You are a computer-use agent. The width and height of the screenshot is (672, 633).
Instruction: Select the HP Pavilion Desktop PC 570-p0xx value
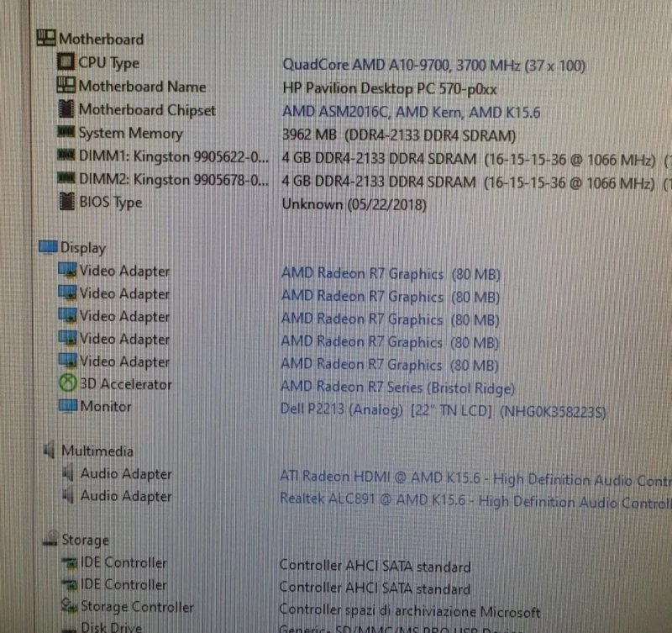coord(390,89)
